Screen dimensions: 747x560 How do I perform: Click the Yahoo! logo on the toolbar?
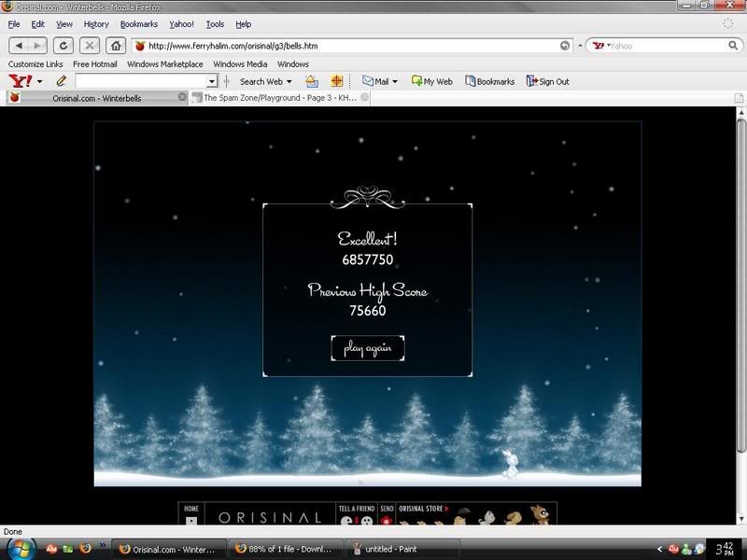click(x=21, y=81)
